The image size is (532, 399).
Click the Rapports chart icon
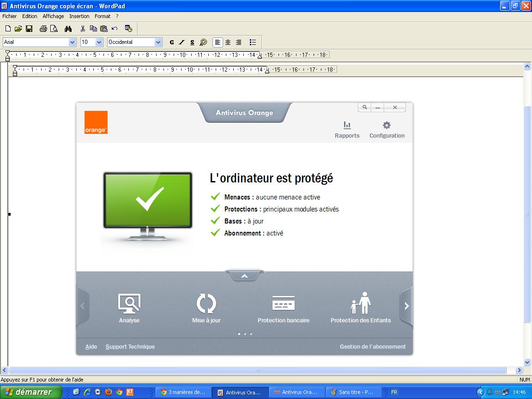click(347, 126)
